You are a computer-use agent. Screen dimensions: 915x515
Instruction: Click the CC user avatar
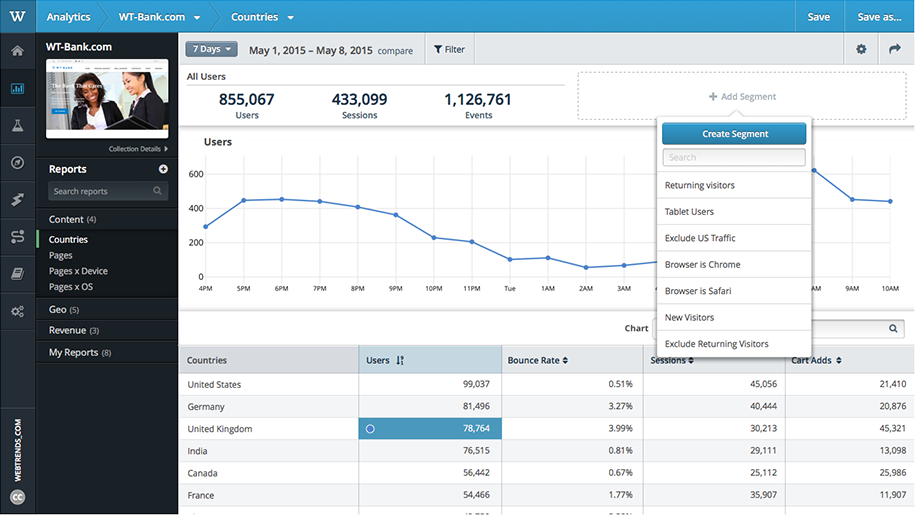[x=18, y=498]
